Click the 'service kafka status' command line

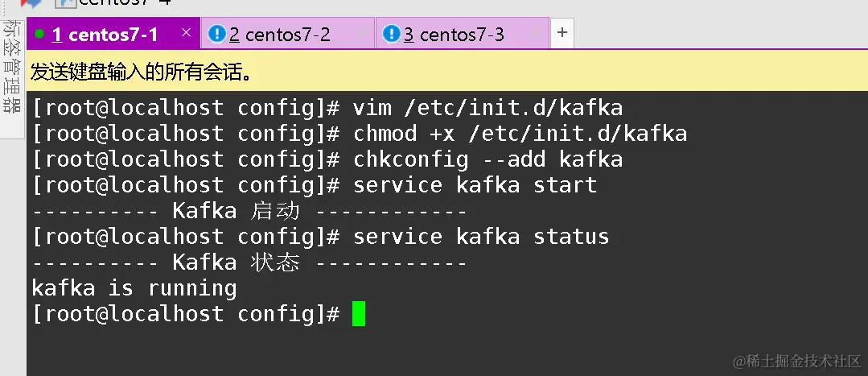pyautogui.click(x=320, y=237)
